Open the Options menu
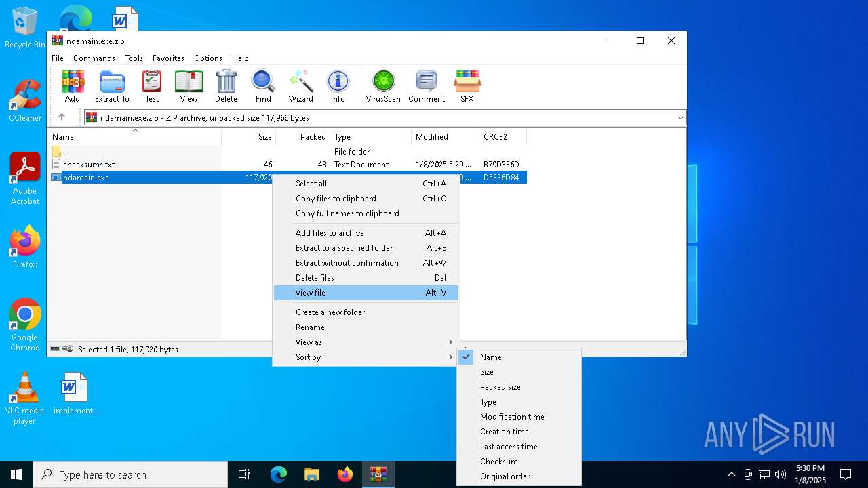The width and height of the screenshot is (868, 488). [208, 58]
